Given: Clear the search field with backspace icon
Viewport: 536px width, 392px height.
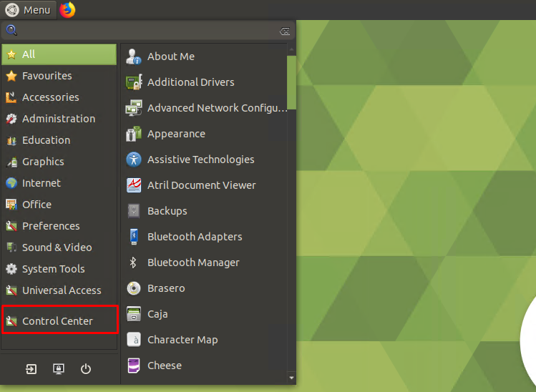Looking at the screenshot, I should click(285, 31).
